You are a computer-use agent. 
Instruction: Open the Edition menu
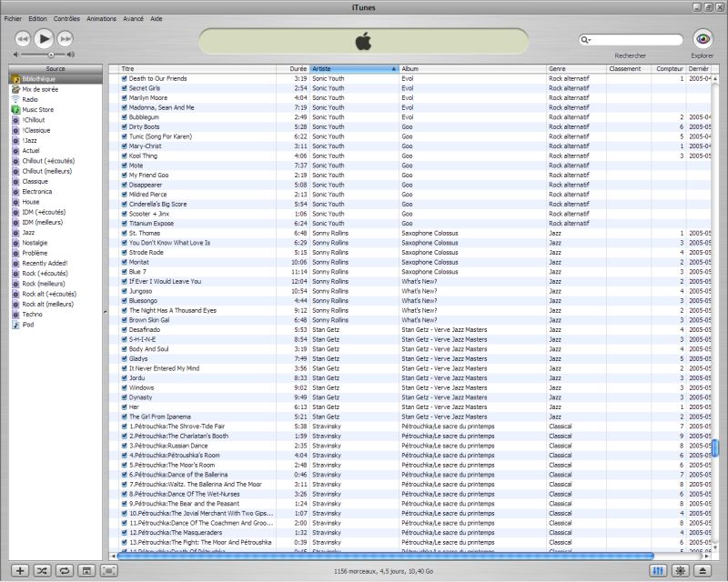pyautogui.click(x=37, y=18)
